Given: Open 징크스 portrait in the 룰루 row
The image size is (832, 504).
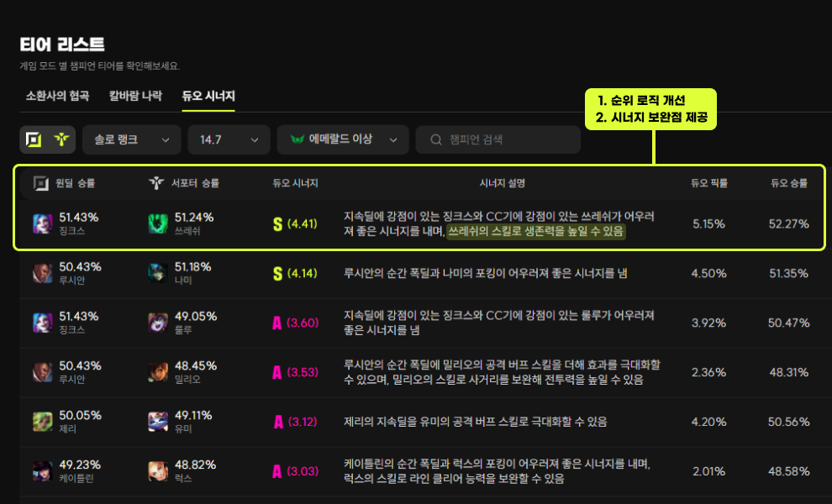Looking at the screenshot, I should 43,323.
